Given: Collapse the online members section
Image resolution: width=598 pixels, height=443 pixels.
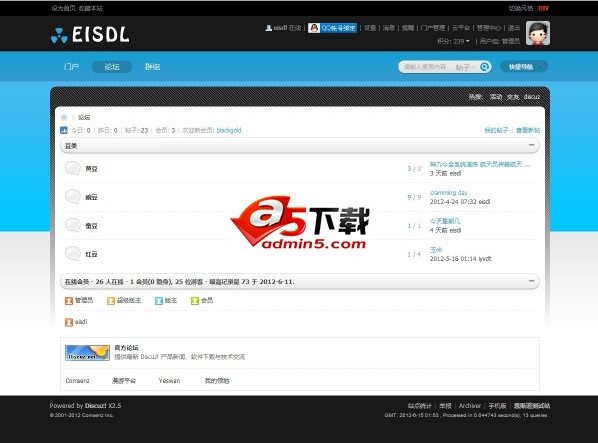Looking at the screenshot, I should pos(532,281).
